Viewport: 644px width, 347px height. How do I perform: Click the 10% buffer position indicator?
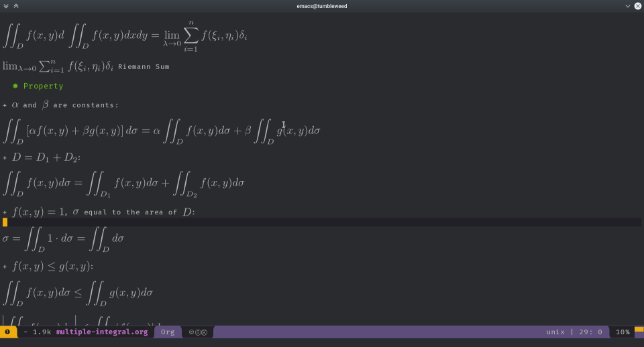click(623, 332)
